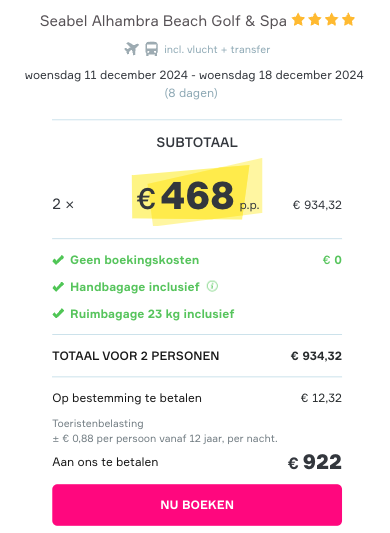The image size is (390, 533).
Task: Click the bus transfer icon
Action: (x=151, y=49)
